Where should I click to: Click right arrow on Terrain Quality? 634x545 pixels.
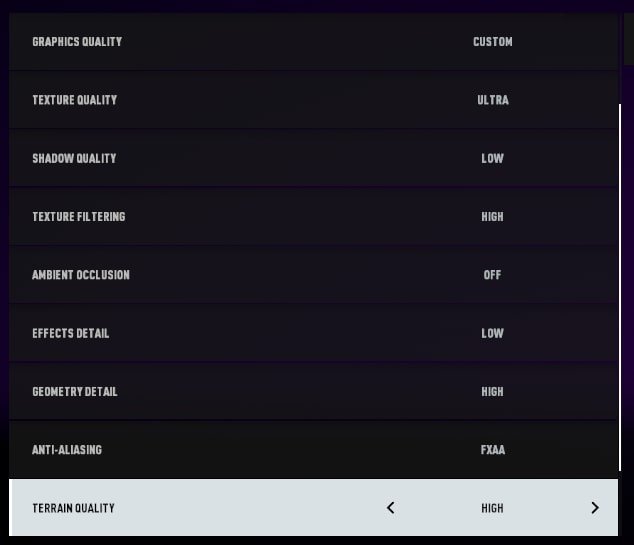595,508
